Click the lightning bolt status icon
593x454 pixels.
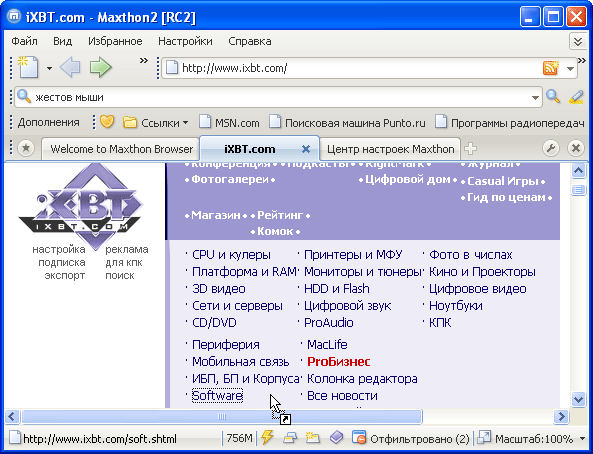tap(267, 438)
